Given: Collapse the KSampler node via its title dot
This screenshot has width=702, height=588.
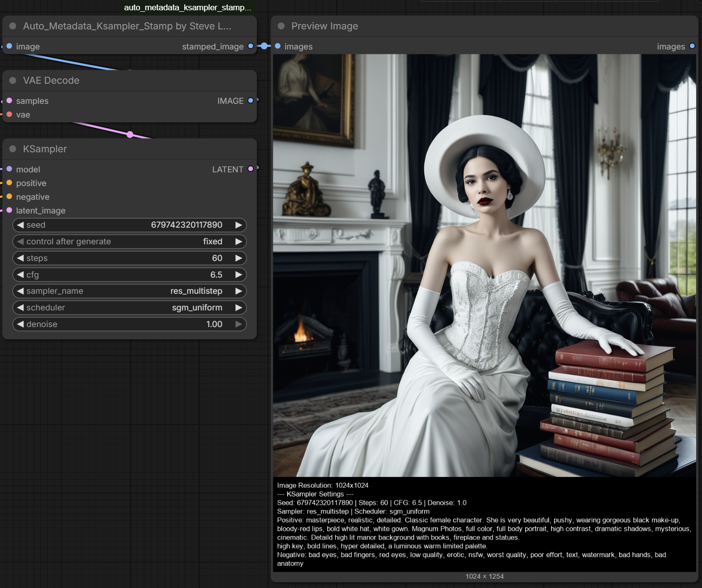Looking at the screenshot, I should pos(13,149).
